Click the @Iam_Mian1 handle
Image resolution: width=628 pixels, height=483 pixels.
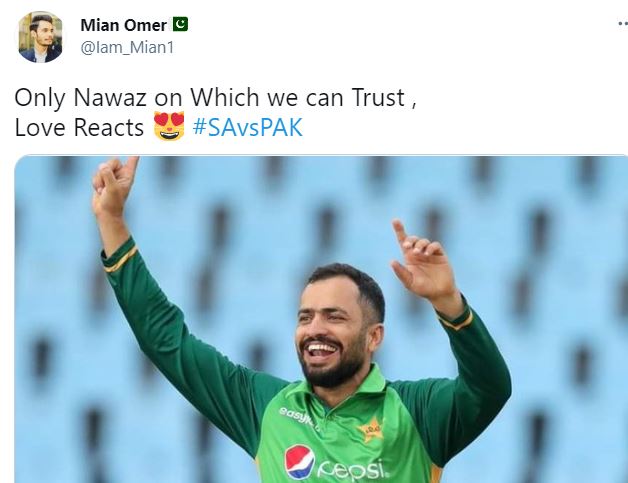click(127, 48)
